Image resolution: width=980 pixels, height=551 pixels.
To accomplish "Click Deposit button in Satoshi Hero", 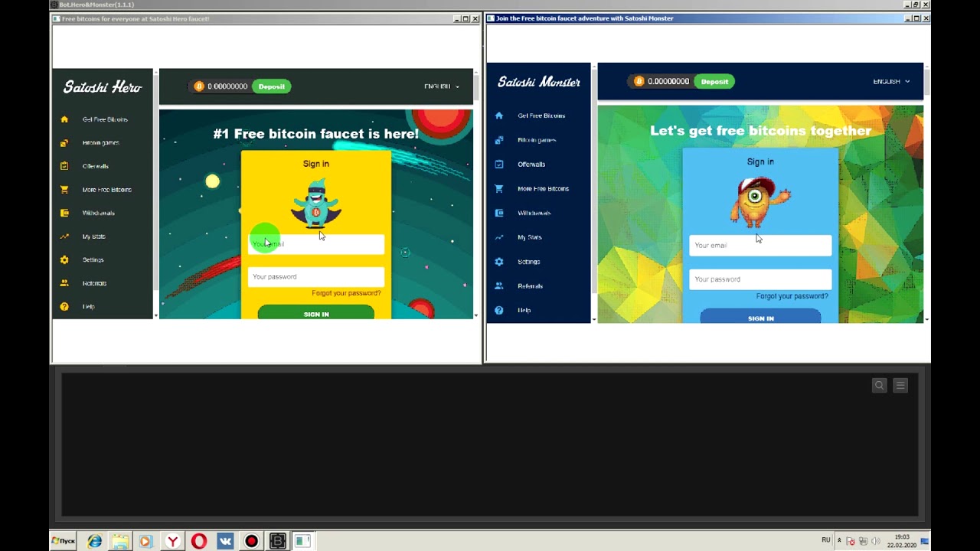I will tap(272, 86).
